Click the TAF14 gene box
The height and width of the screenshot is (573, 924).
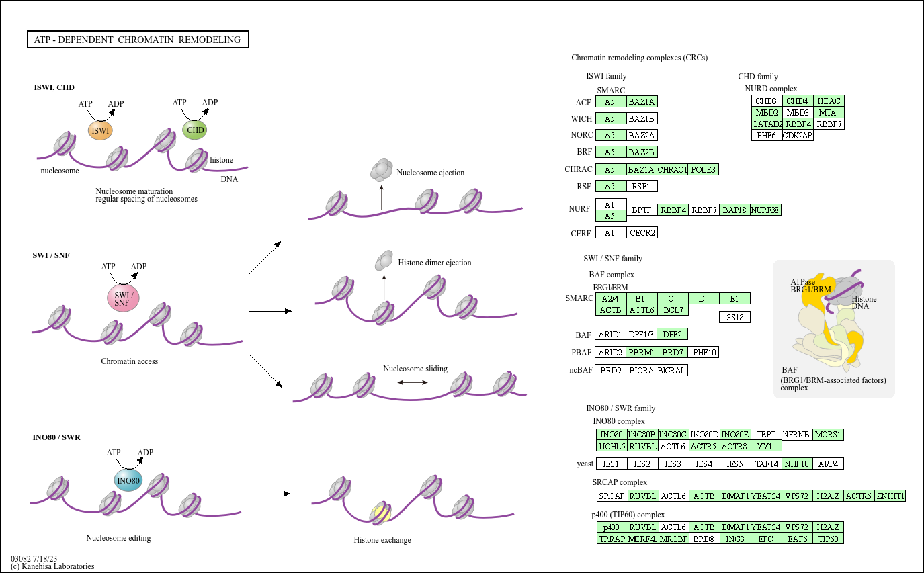coord(765,464)
